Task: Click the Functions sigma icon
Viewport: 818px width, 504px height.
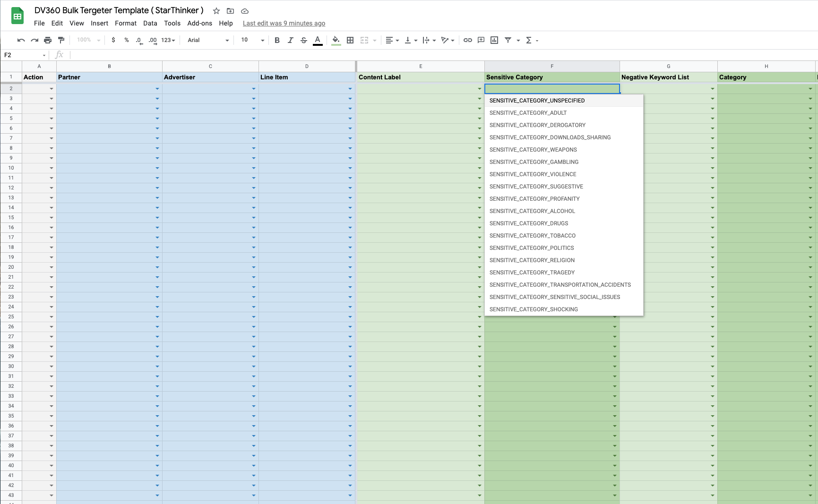Action: pyautogui.click(x=529, y=40)
